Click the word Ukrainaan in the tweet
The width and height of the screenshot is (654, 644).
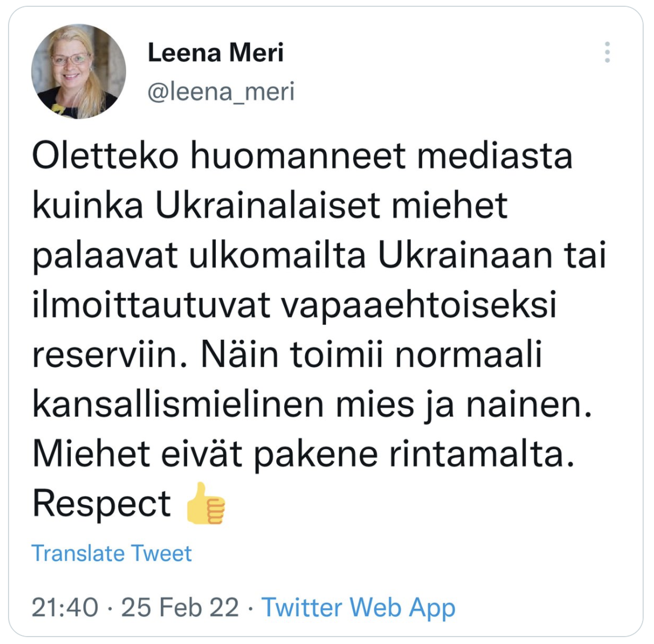pos(466,255)
